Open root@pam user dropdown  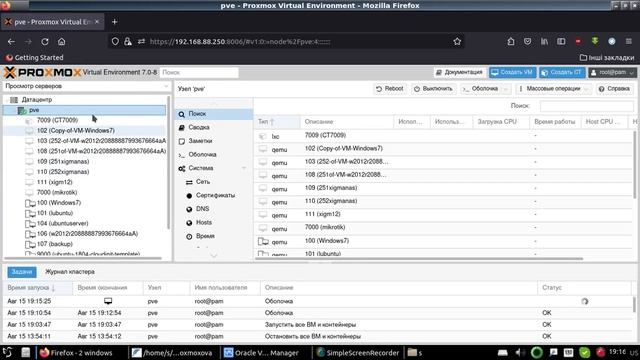click(612, 72)
